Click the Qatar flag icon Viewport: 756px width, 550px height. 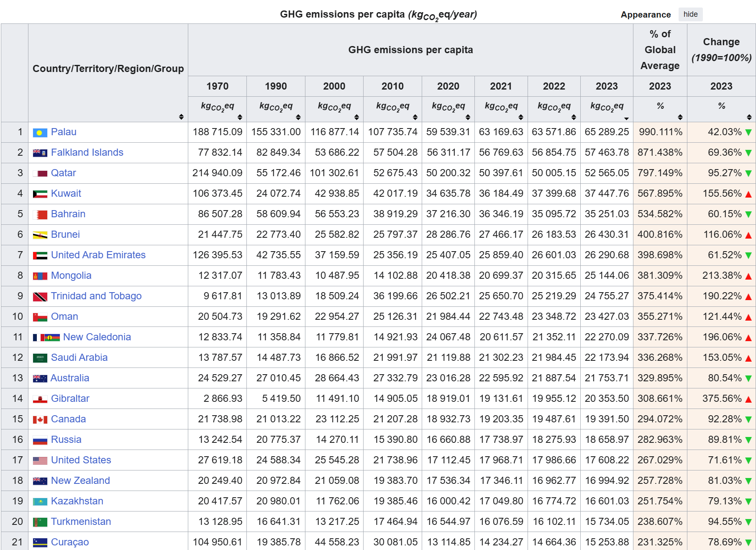click(40, 174)
